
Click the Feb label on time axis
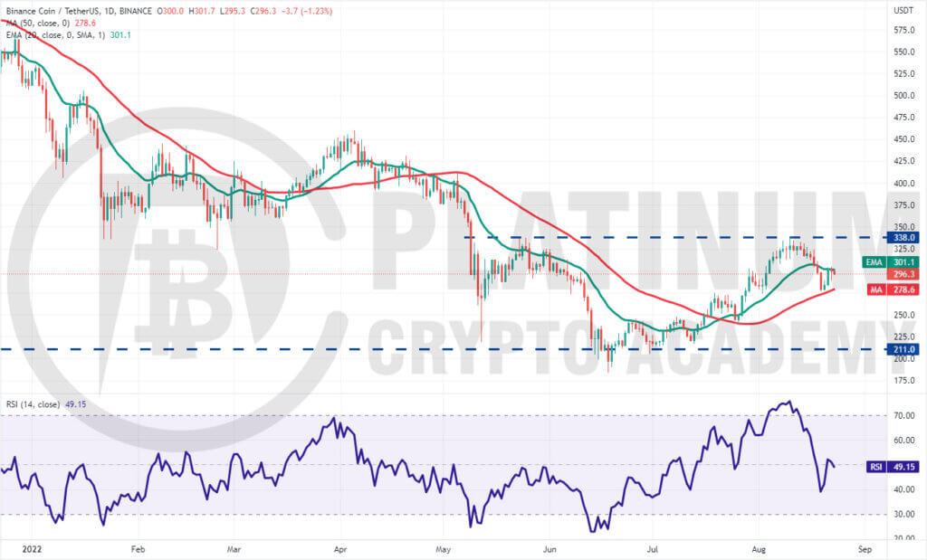pos(138,549)
